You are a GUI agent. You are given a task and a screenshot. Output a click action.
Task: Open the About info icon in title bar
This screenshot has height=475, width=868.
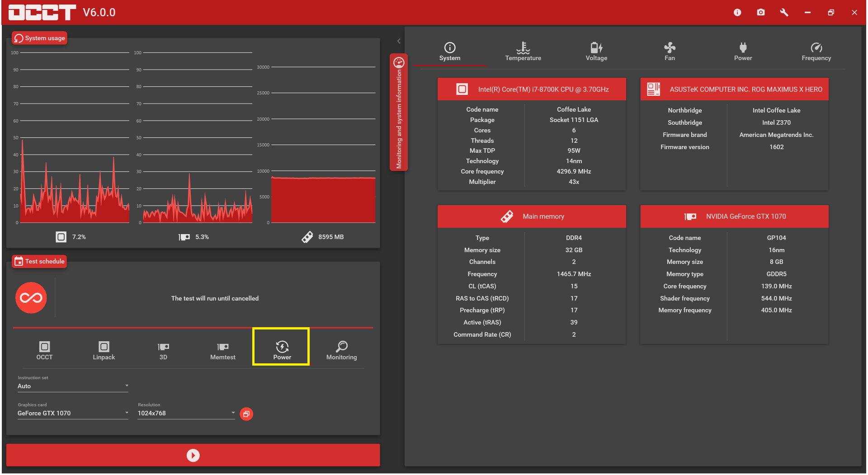(737, 12)
